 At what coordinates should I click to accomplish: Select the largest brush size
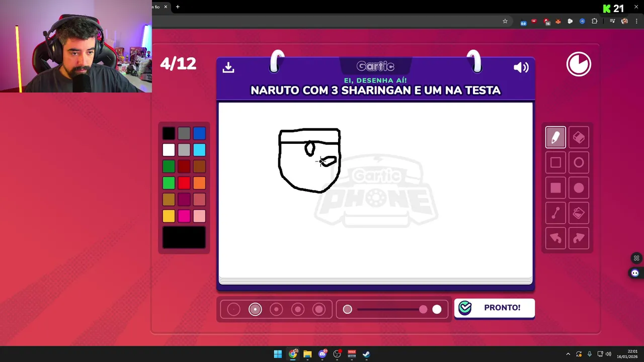319,309
